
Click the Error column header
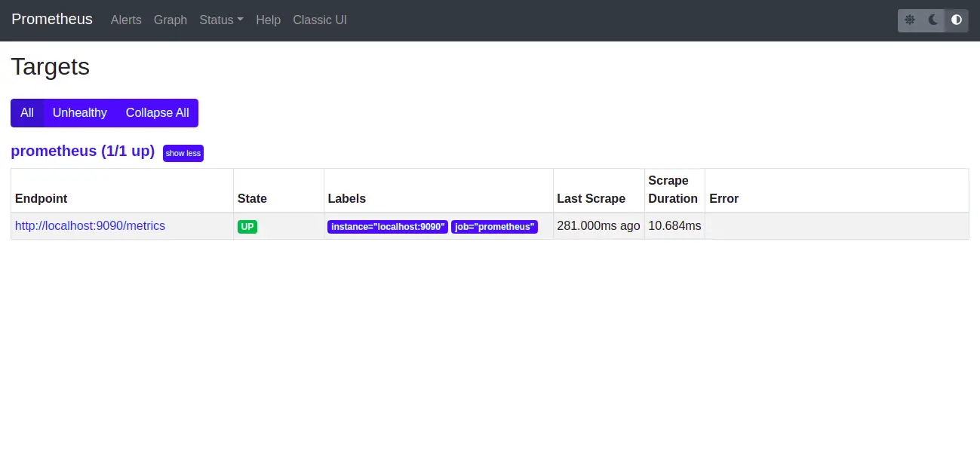point(837,191)
